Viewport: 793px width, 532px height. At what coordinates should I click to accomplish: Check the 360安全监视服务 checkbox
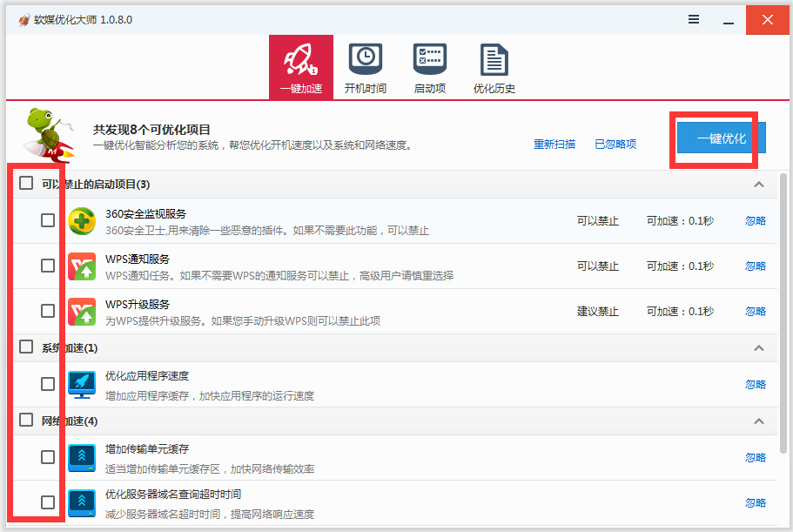click(x=48, y=220)
